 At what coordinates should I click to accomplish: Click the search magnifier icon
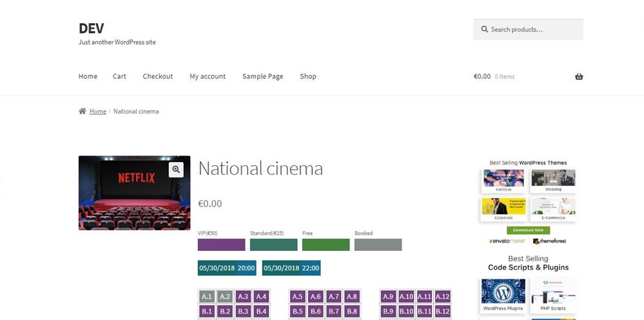tap(484, 30)
